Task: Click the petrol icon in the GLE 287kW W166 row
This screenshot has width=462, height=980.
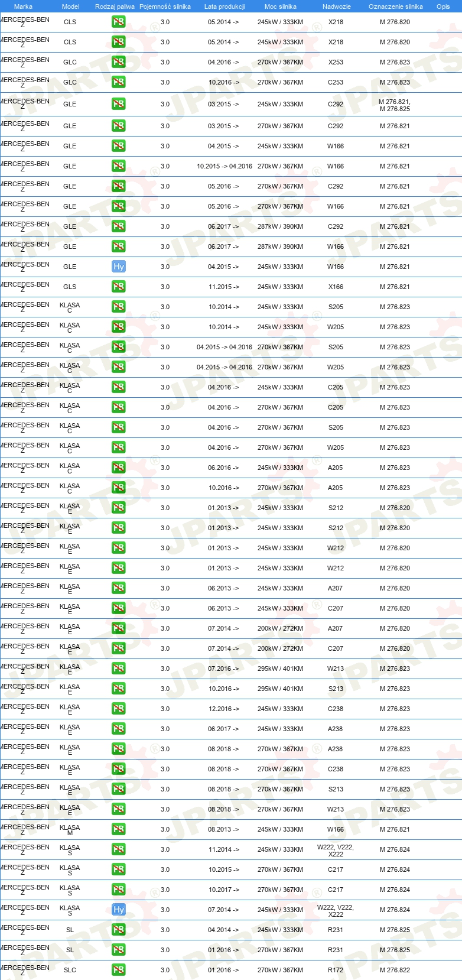Action: pos(119,246)
